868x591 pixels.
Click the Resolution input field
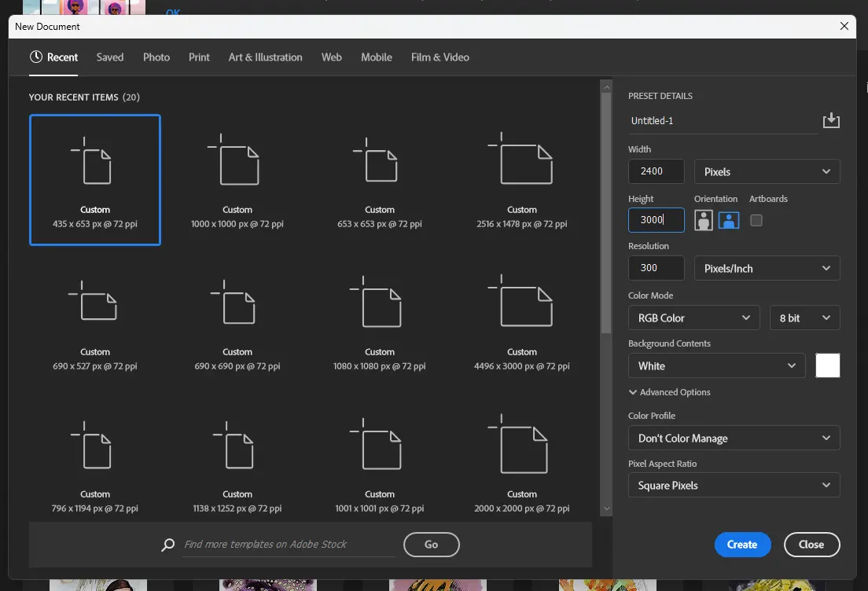[x=656, y=268]
